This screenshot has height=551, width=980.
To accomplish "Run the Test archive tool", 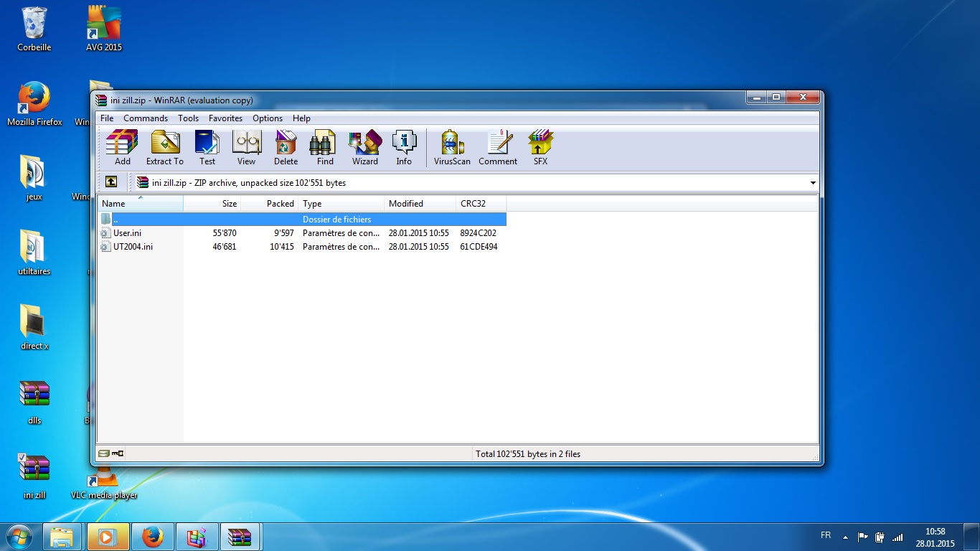I will (x=207, y=147).
